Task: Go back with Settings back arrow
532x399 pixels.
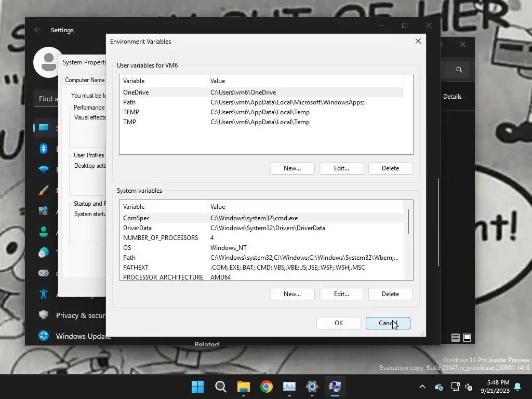Action: click(37, 30)
